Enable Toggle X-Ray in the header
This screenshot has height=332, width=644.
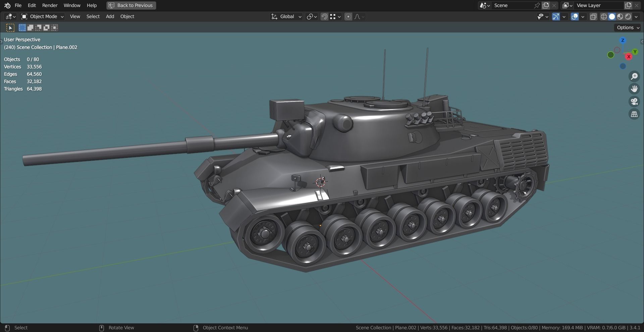(x=593, y=16)
